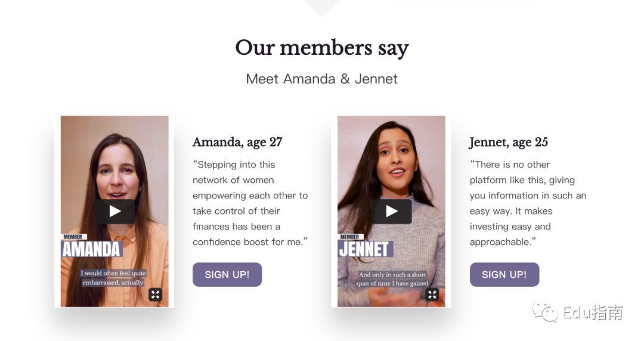Viewport: 644px width, 341px height.
Task: Click Amanda's face in the video thumbnail
Action: click(116, 172)
